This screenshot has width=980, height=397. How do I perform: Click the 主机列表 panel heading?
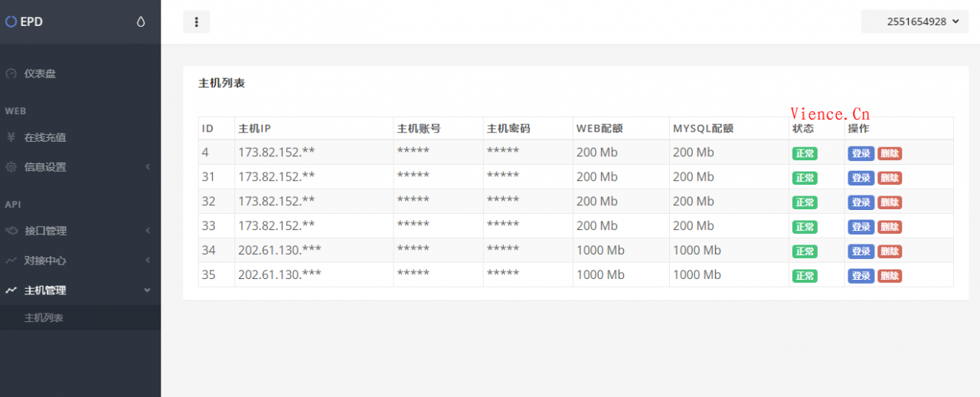(x=221, y=83)
